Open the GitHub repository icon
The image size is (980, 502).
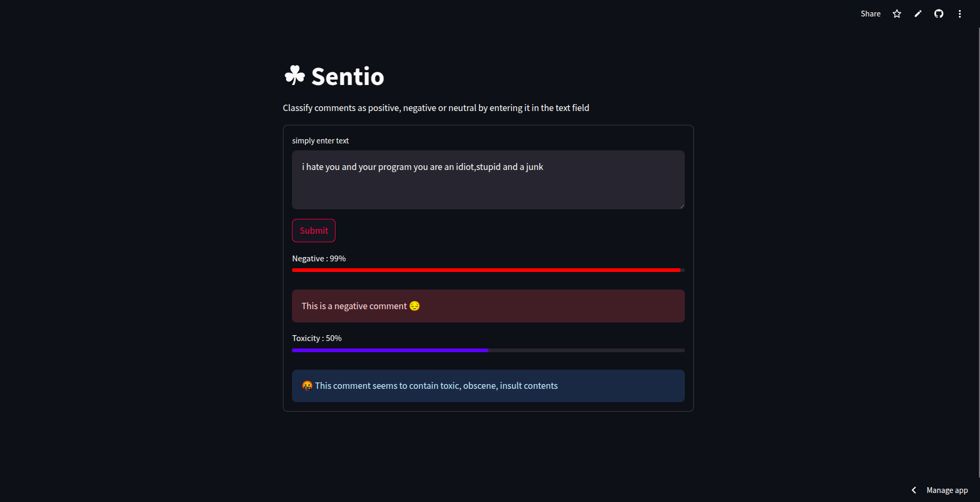tap(939, 14)
